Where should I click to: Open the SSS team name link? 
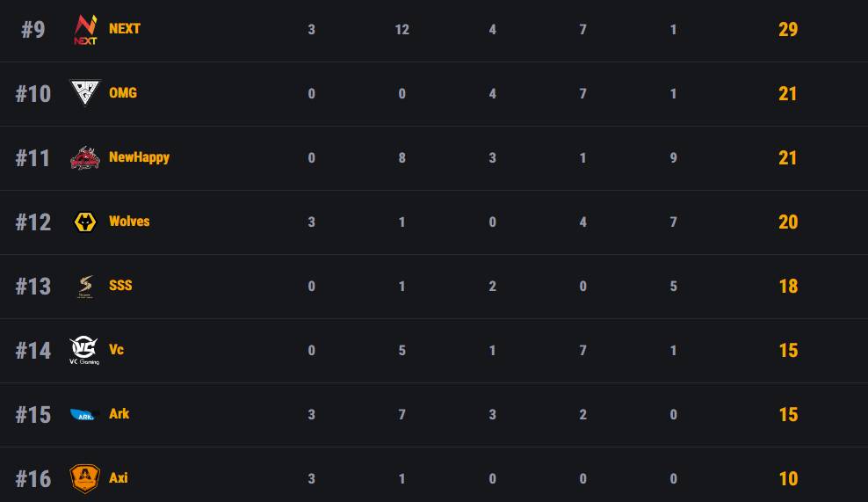(120, 285)
